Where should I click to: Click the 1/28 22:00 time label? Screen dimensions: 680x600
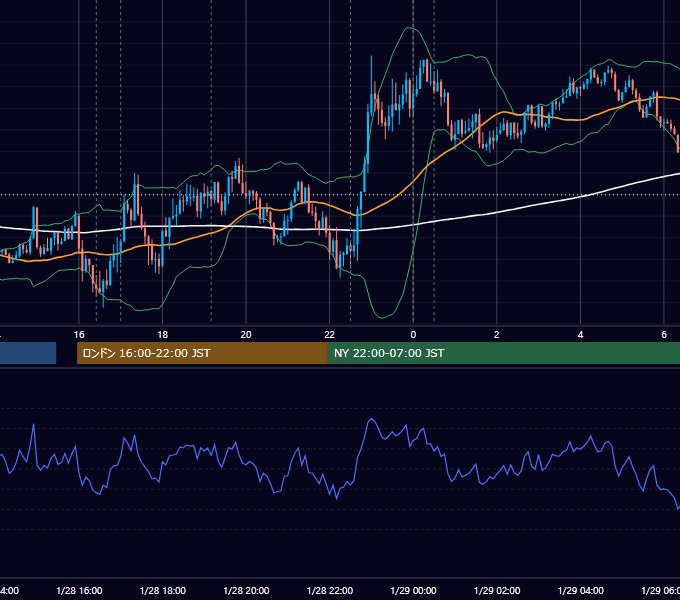(330, 590)
